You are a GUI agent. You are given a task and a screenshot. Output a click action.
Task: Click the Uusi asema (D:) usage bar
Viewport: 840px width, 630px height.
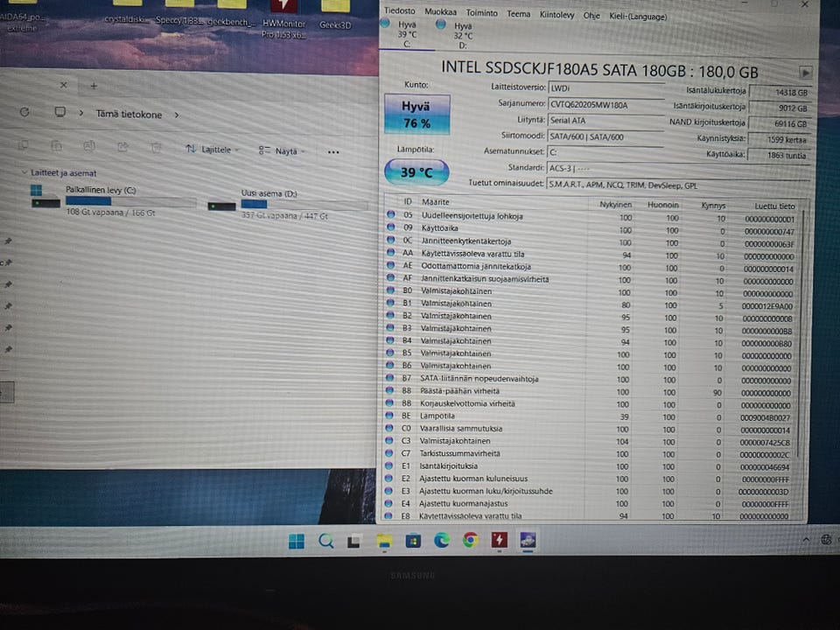point(304,204)
